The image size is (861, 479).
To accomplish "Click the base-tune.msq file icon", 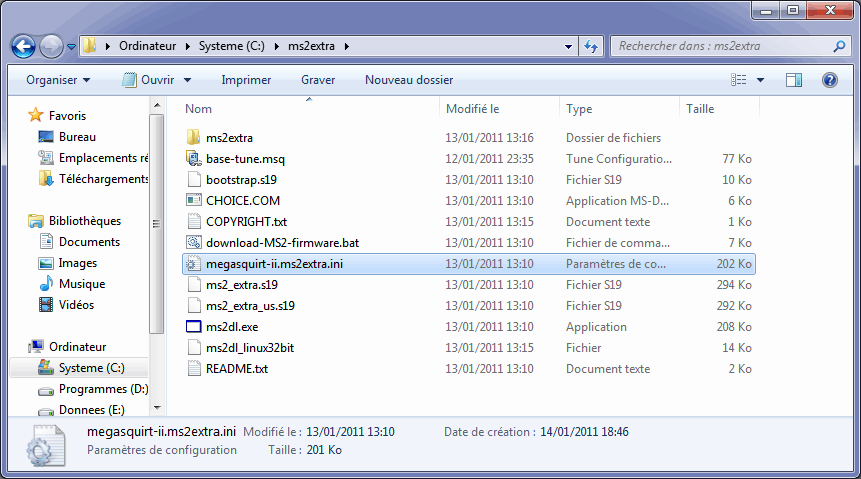I will pyautogui.click(x=194, y=159).
